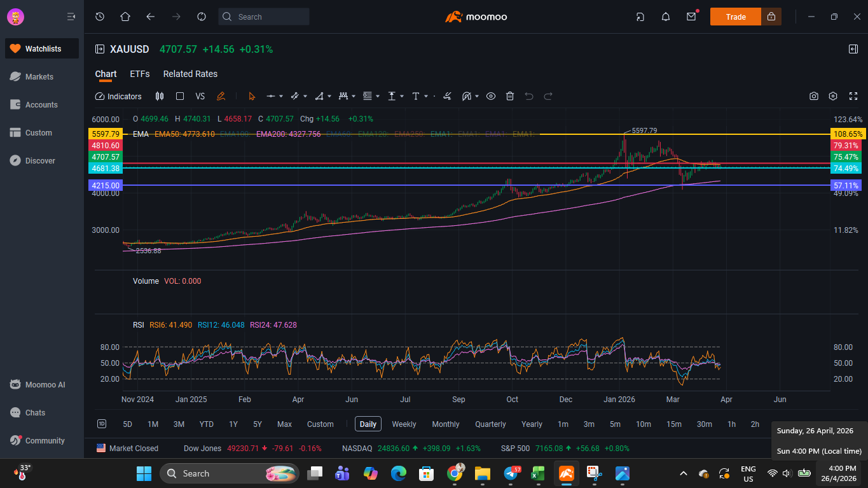This screenshot has width=868, height=488.
Task: Click the text annotation tool
Action: 417,96
